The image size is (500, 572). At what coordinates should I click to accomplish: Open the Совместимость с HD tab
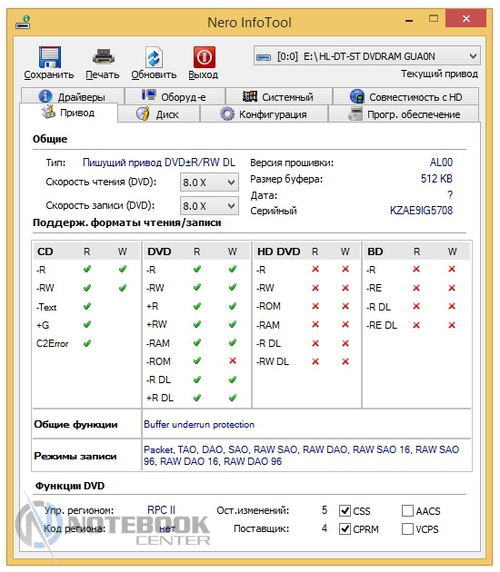(x=406, y=97)
